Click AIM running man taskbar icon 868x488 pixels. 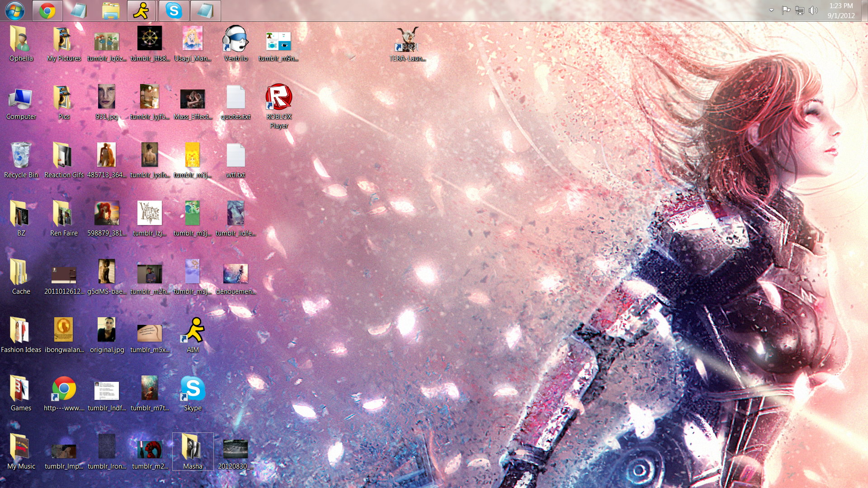tap(142, 10)
